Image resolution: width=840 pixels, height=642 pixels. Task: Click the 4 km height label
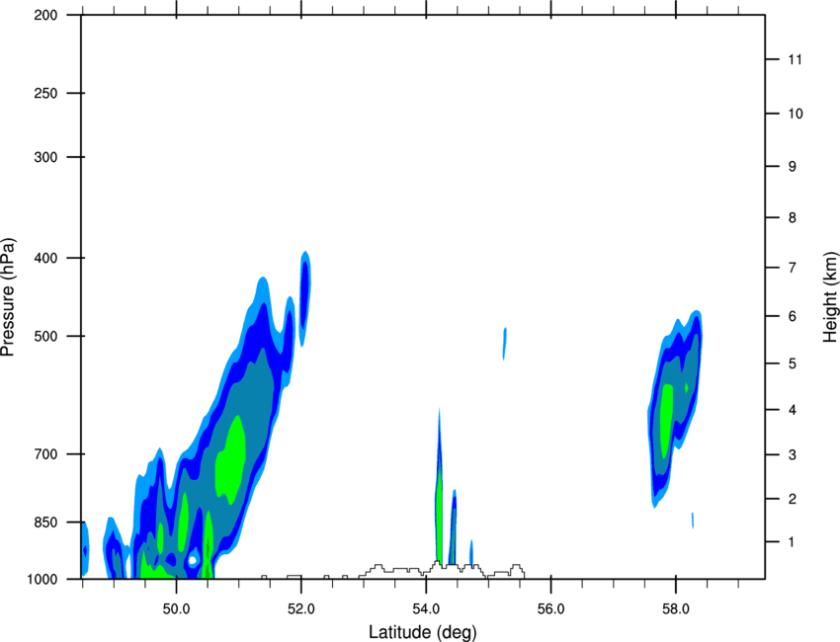pyautogui.click(x=793, y=410)
